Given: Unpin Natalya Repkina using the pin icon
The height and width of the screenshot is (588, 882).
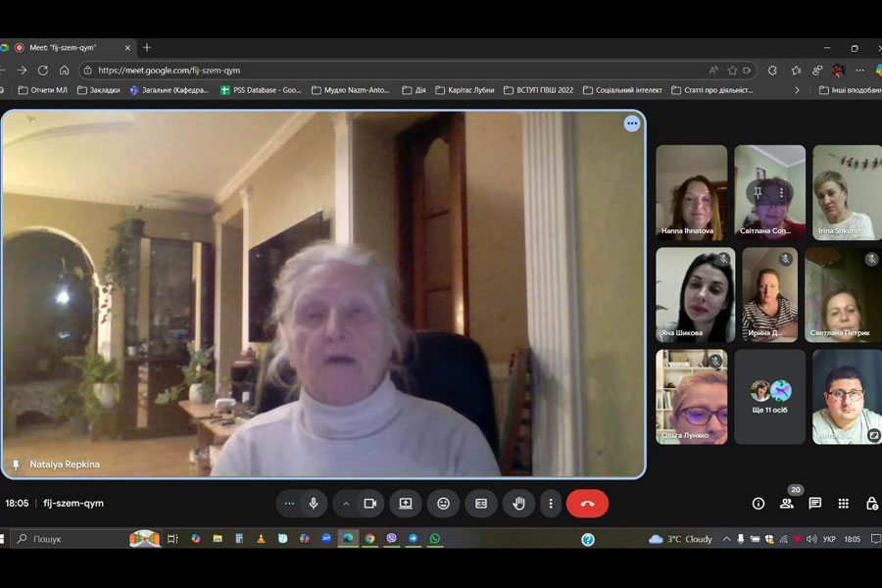Looking at the screenshot, I should click(17, 465).
